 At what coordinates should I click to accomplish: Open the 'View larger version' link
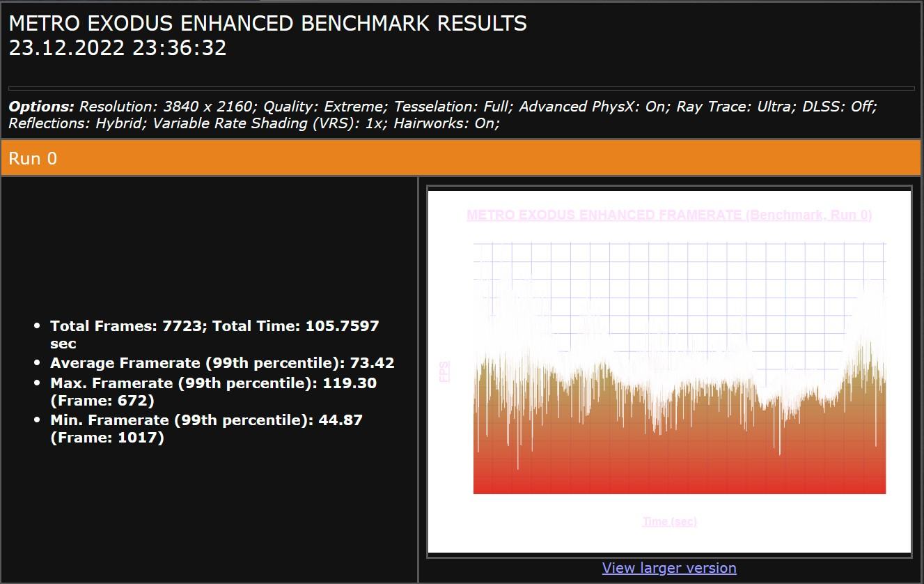669,568
